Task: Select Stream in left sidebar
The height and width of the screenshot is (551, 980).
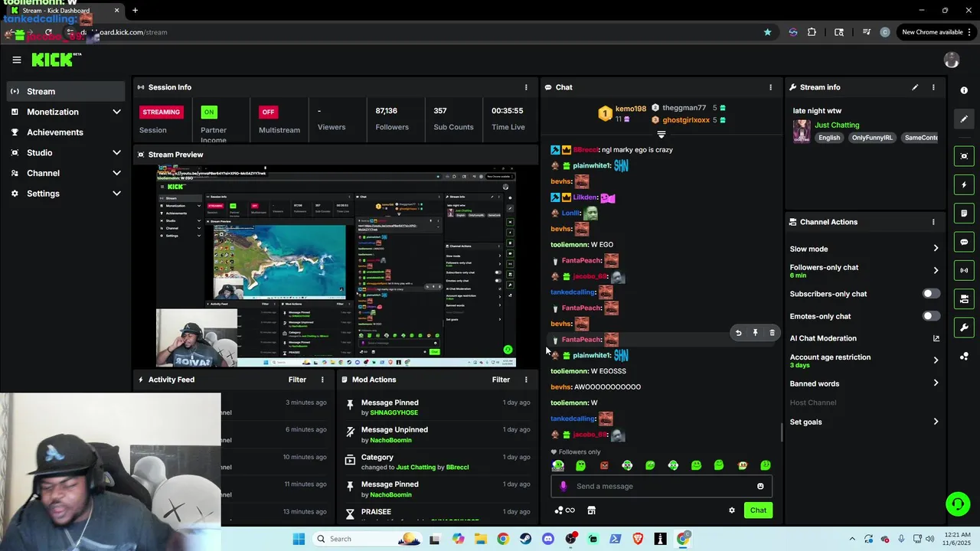Action: click(64, 92)
